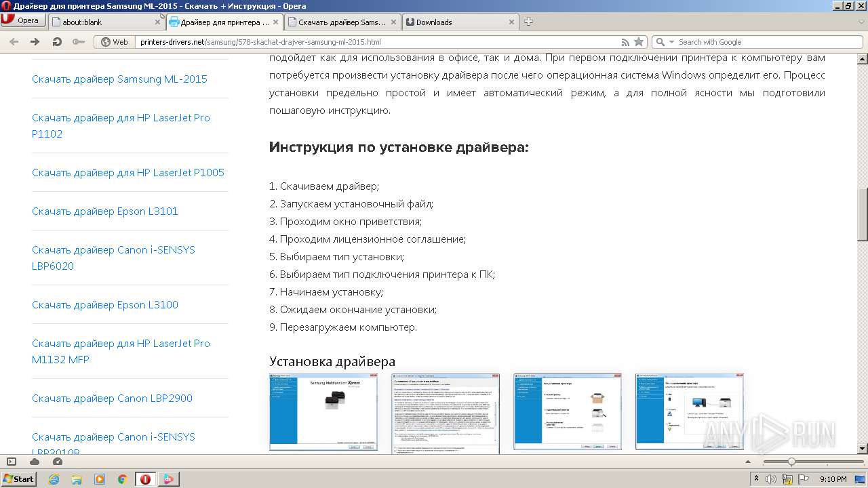Viewport: 868px width, 488px height.
Task: Click the vertical scrollbar thumb
Action: coord(863,214)
